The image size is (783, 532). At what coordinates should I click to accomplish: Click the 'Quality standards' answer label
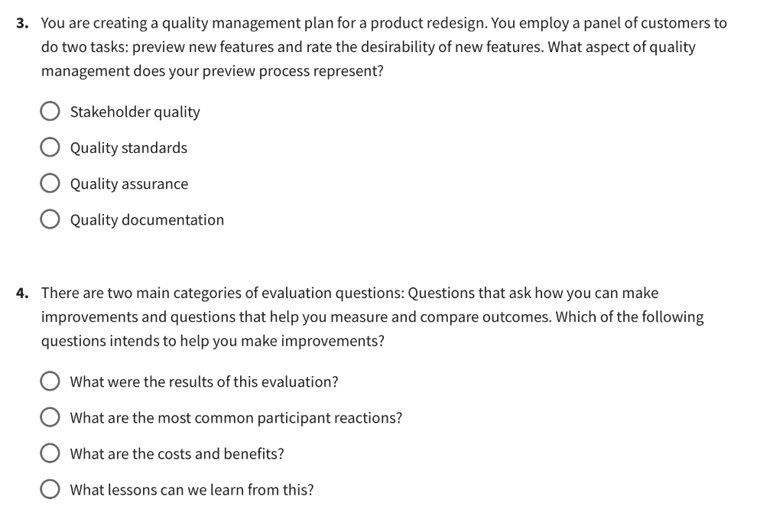[128, 148]
